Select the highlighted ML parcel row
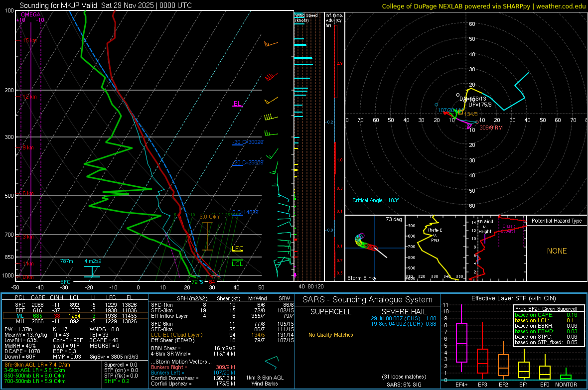 pyautogui.click(x=75, y=316)
